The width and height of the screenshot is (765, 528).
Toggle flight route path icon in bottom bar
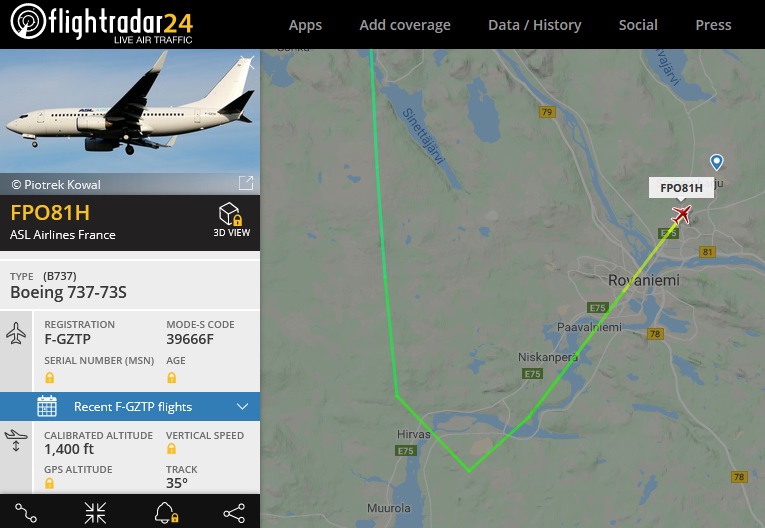click(26, 513)
